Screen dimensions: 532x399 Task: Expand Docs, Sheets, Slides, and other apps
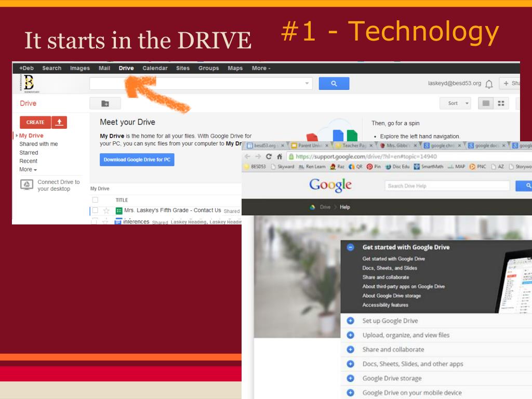click(350, 364)
